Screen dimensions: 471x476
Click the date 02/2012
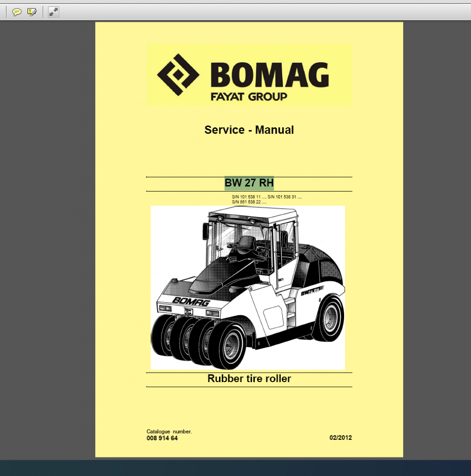click(x=340, y=438)
